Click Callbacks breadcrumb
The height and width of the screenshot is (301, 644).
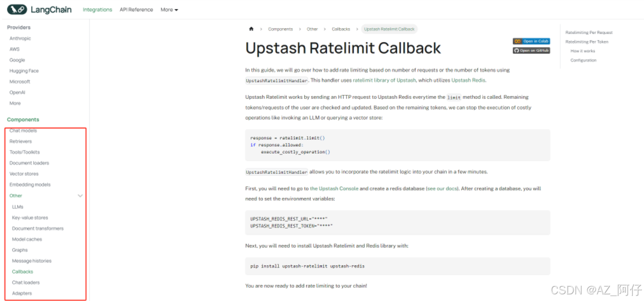click(x=341, y=29)
